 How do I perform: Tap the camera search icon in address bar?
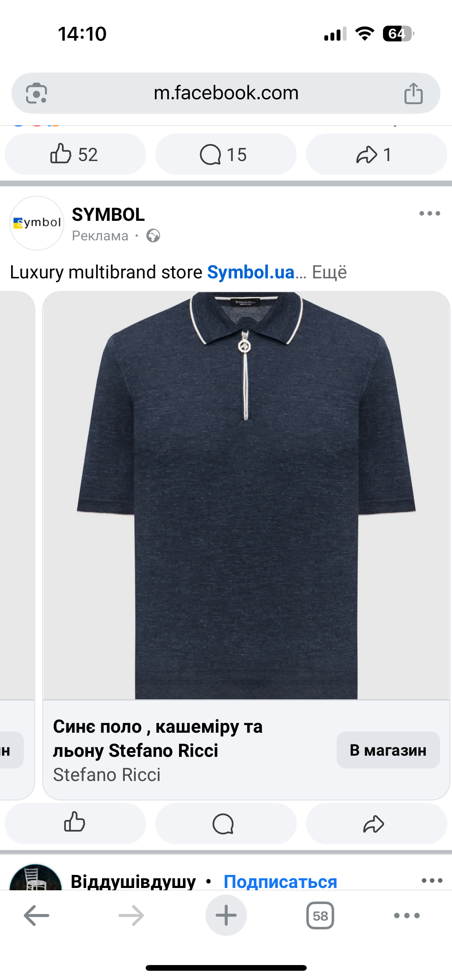tap(36, 93)
